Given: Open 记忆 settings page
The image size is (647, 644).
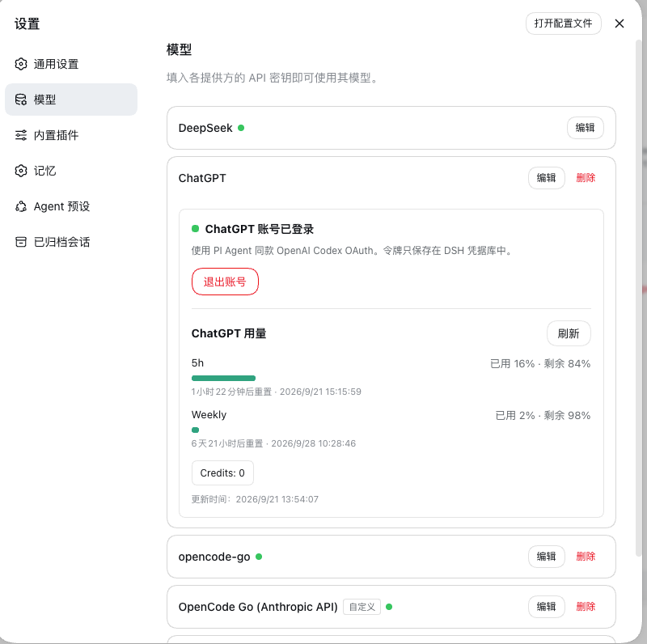Looking at the screenshot, I should pos(71,171).
